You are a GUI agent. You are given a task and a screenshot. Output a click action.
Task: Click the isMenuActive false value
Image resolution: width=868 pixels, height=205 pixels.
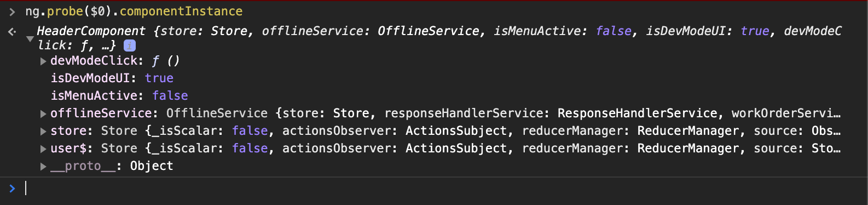170,96
